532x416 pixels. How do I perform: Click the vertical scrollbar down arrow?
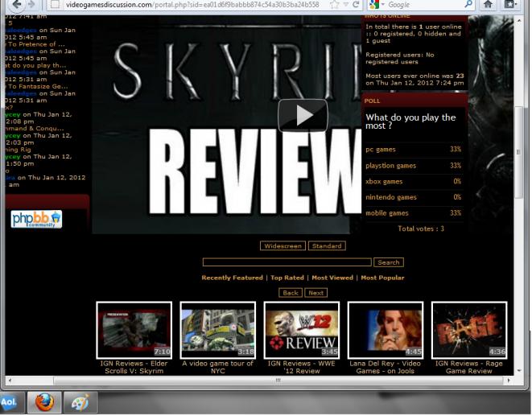[x=519, y=371]
